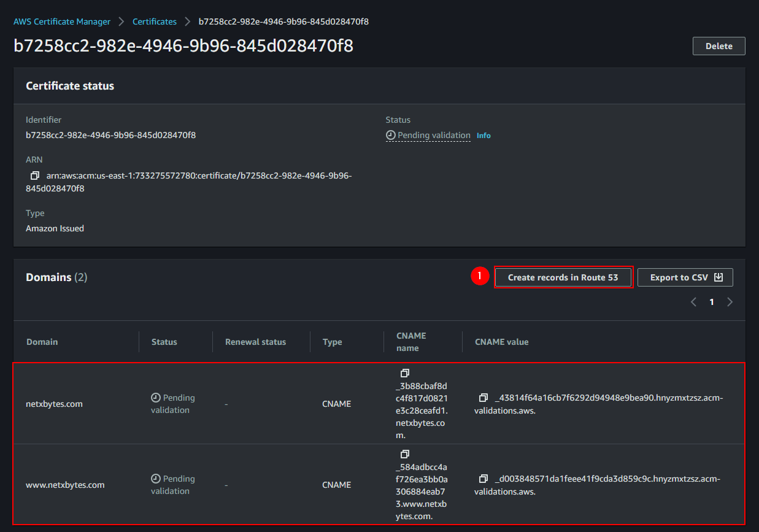Copy CNAME value for netxbytes.com row
The image size is (759, 532).
point(484,398)
